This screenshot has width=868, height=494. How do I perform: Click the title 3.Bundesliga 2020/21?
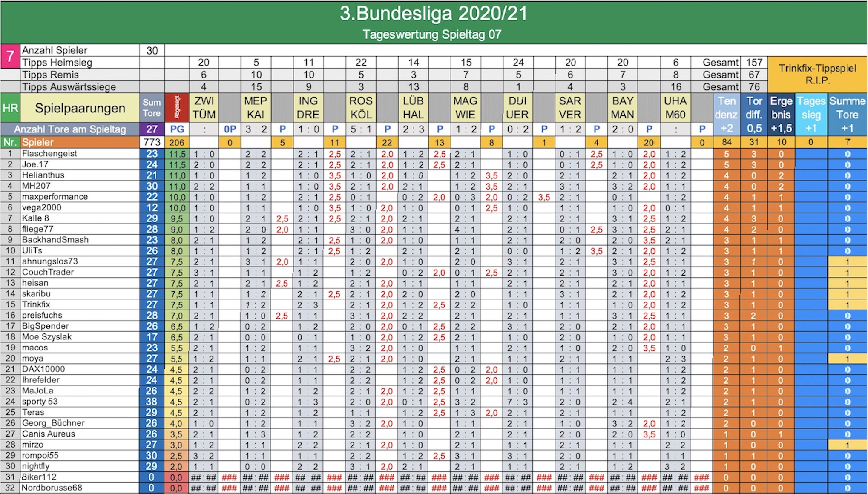point(433,14)
